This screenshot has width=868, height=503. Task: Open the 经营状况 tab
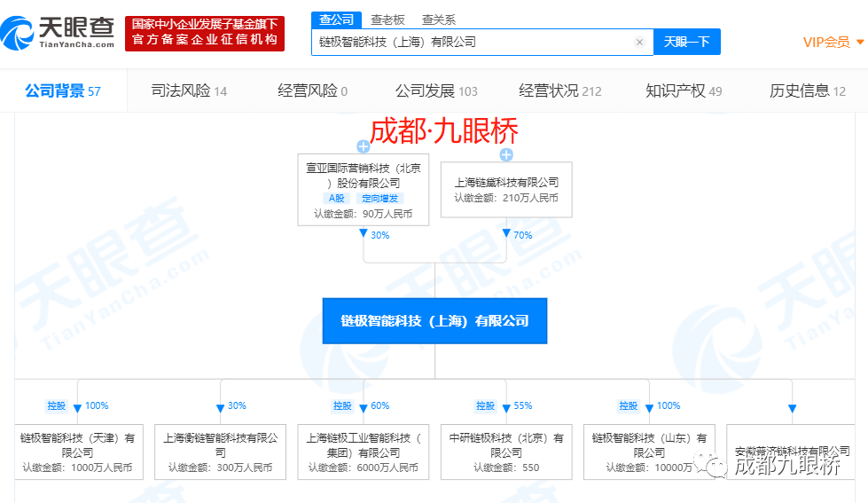pos(559,90)
